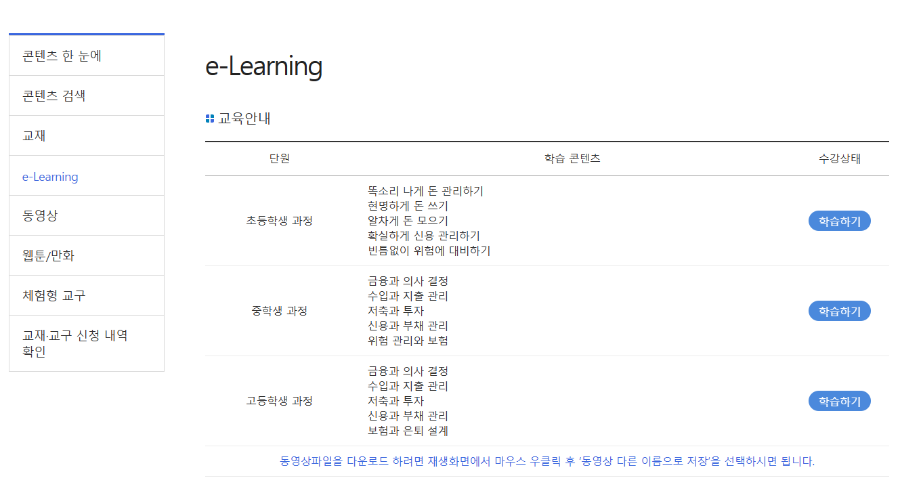Click 보험과 은퇴 설계
This screenshot has width=900, height=503.
pyautogui.click(x=408, y=431)
